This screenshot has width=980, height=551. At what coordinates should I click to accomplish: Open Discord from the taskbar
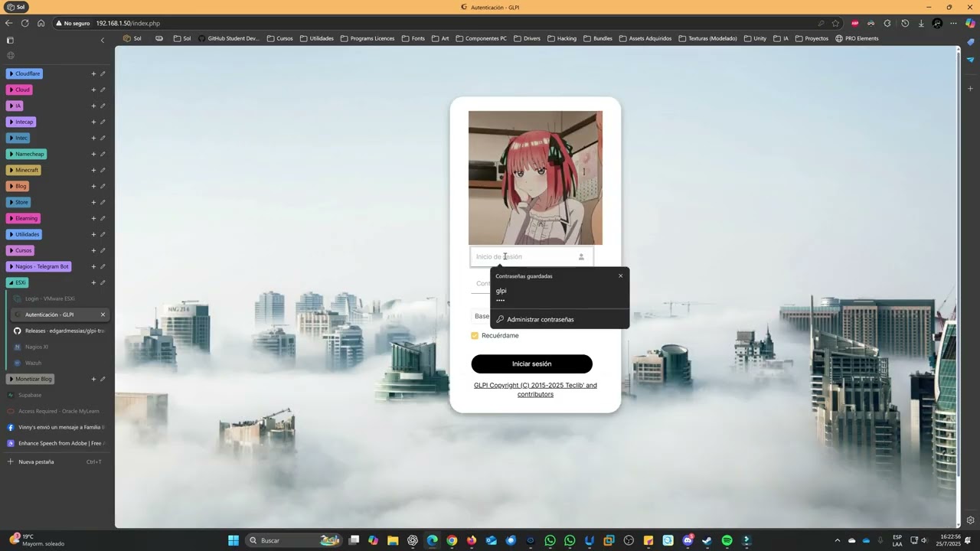(x=688, y=540)
